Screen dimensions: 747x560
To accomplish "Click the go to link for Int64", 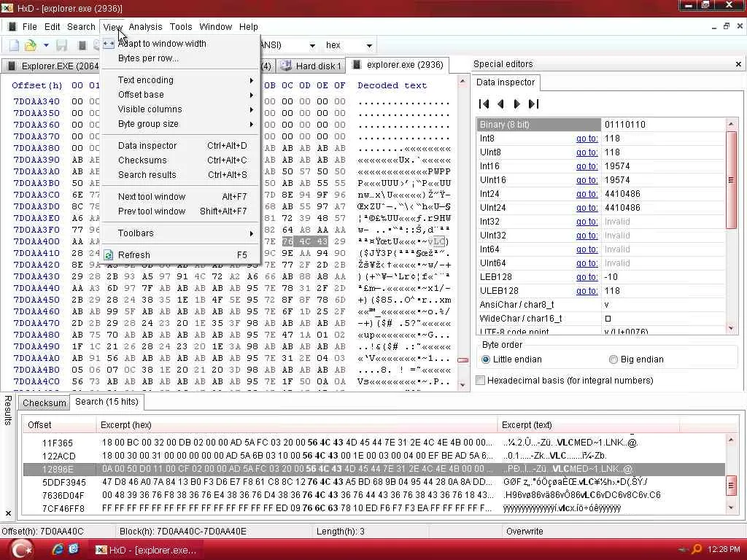I will point(587,249).
